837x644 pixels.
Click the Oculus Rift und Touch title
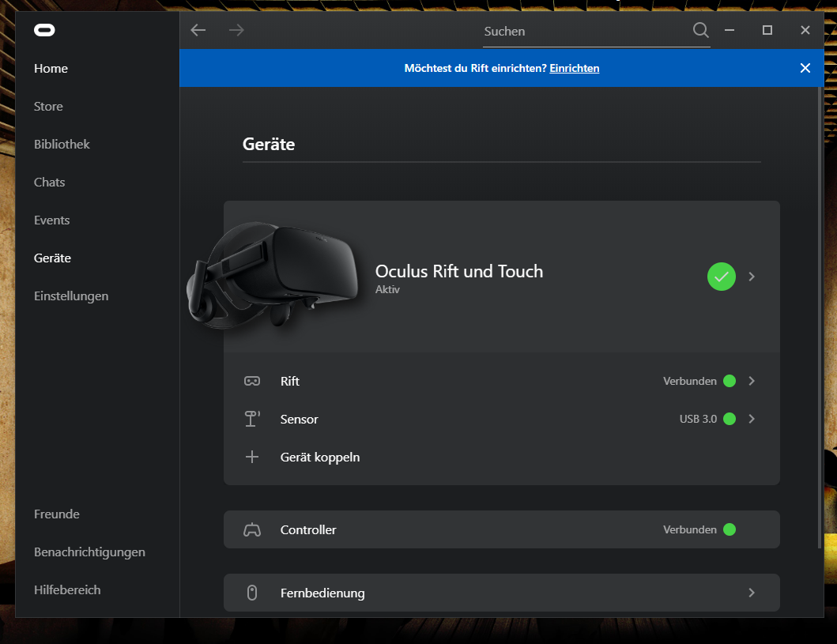click(x=459, y=271)
